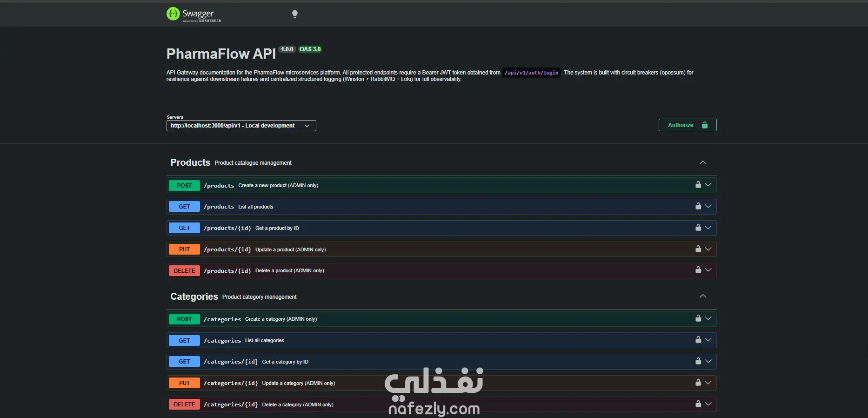Expand GET /categories/{id} with its chevron arrow
The width and height of the screenshot is (868, 418).
(x=708, y=361)
